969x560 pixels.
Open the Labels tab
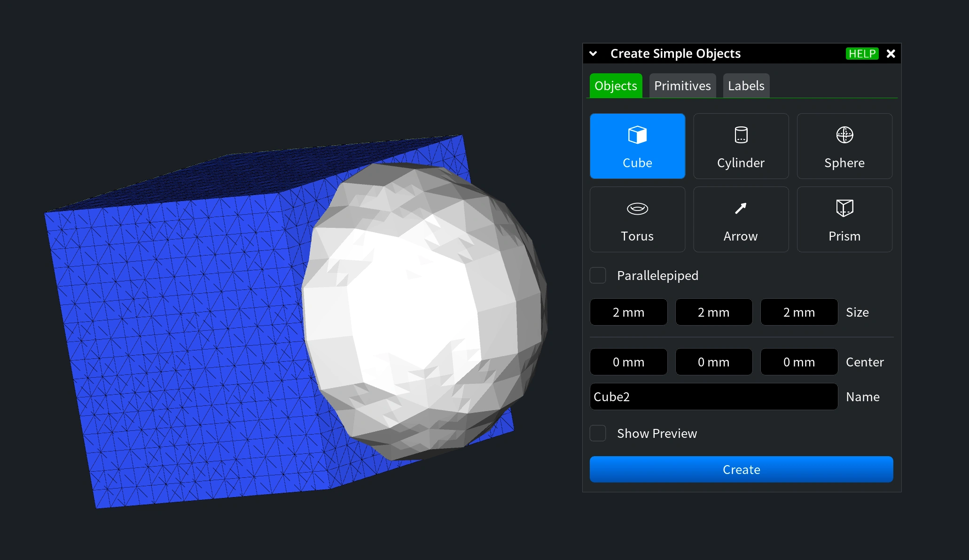(746, 86)
